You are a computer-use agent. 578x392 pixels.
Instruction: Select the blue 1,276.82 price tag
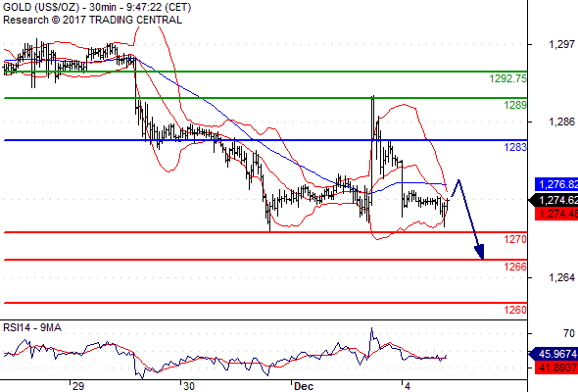(556, 184)
